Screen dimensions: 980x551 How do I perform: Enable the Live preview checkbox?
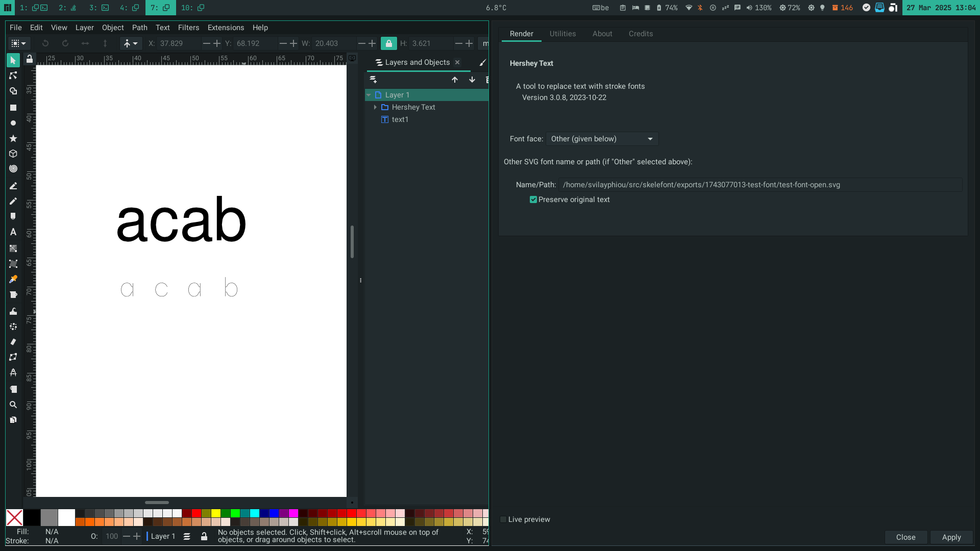click(503, 519)
